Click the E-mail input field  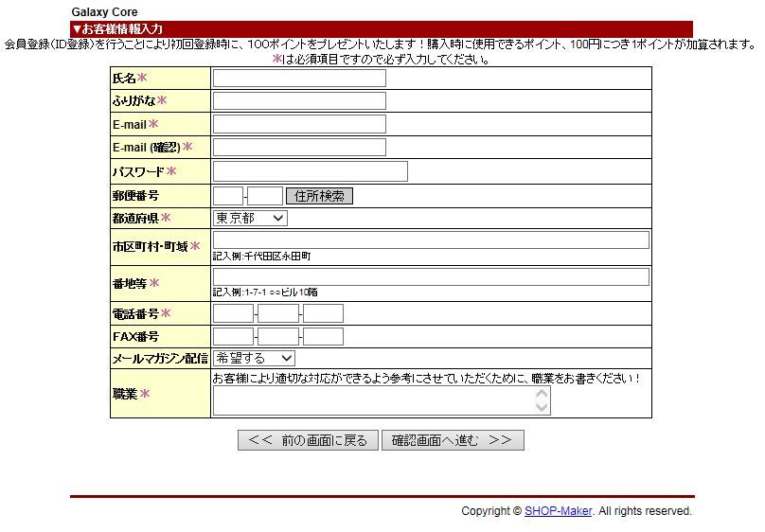pos(299,124)
